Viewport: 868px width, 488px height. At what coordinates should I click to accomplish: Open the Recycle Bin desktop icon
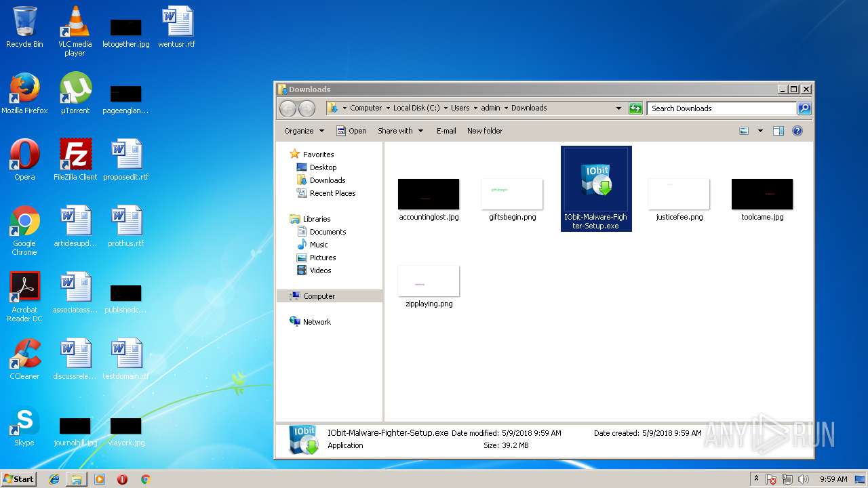pyautogui.click(x=24, y=28)
